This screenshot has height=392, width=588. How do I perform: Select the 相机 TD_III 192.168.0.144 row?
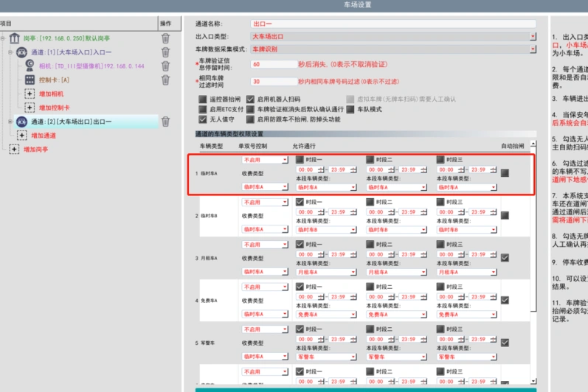pos(91,66)
